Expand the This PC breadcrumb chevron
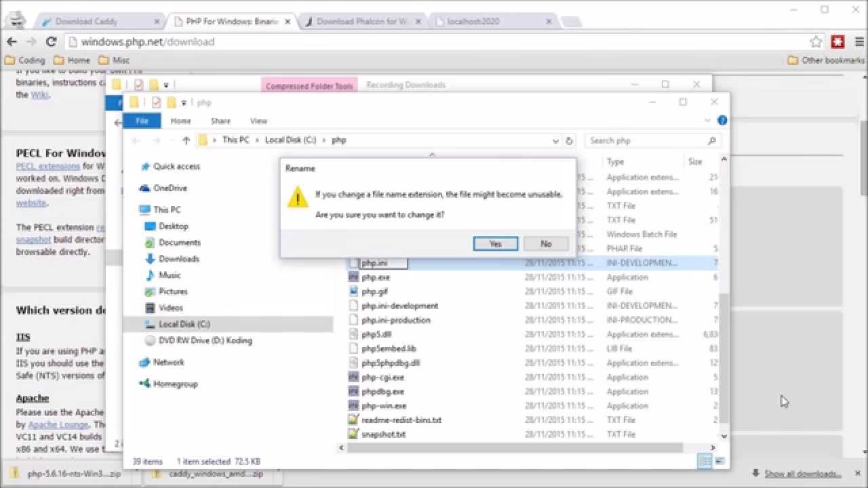This screenshot has height=488, width=868. coord(257,140)
